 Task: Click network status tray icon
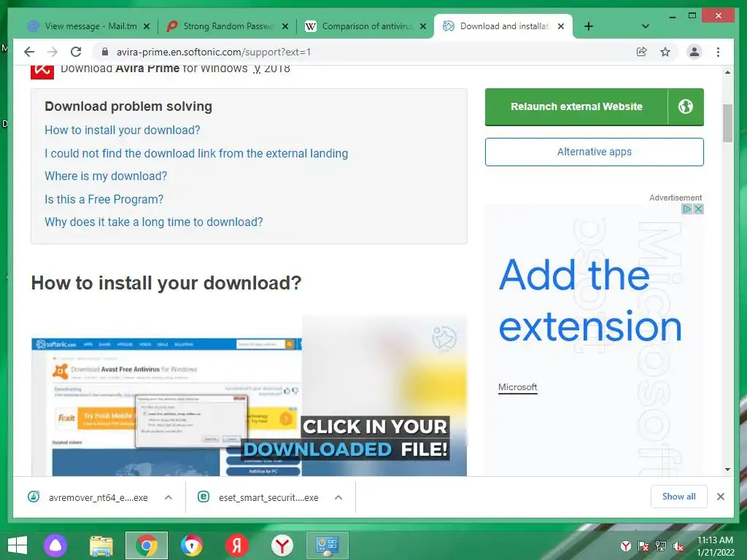coord(661,546)
